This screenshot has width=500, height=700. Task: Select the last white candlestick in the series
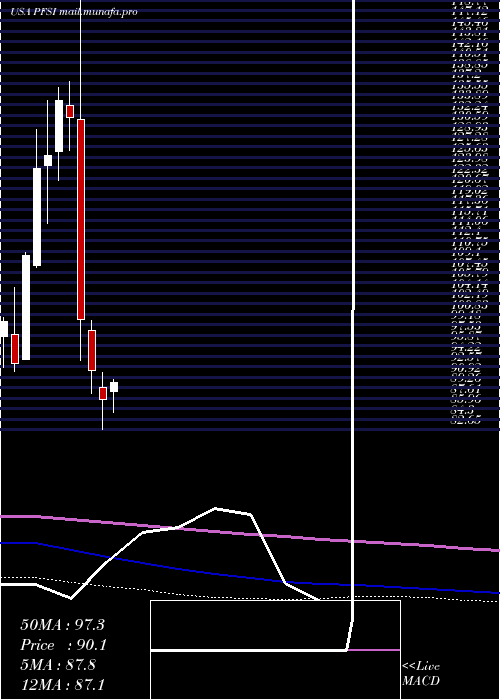point(114,387)
